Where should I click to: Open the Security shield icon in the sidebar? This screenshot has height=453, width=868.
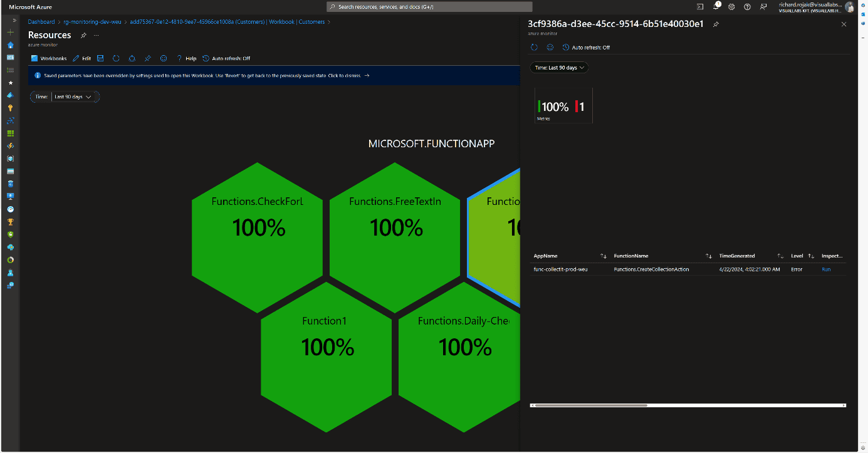pyautogui.click(x=10, y=234)
